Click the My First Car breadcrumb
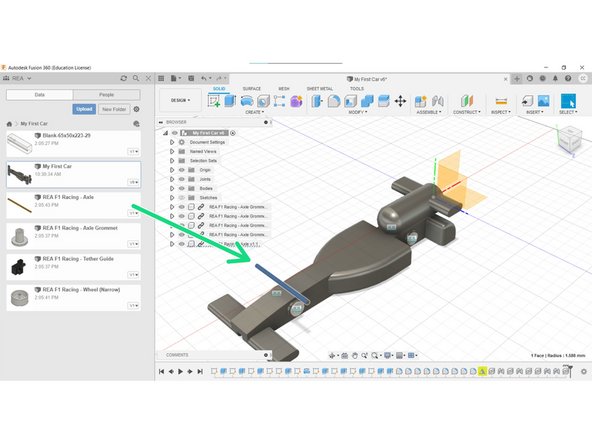592x444 pixels. pos(34,123)
